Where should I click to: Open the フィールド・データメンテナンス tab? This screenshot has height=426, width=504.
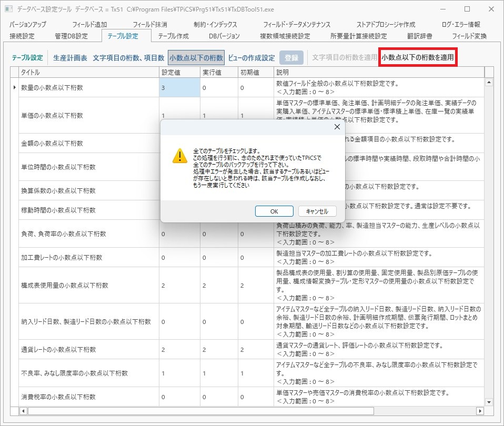[296, 24]
